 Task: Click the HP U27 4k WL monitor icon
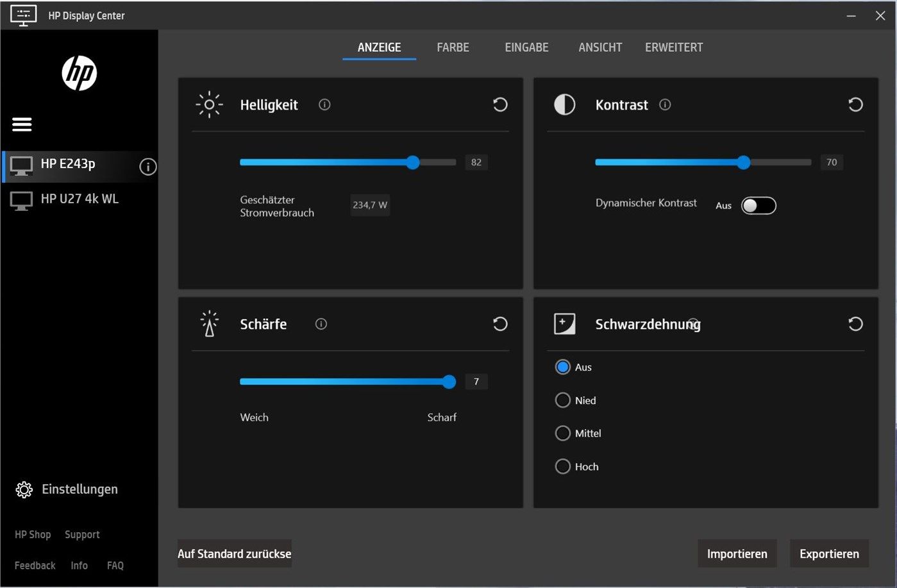21,201
